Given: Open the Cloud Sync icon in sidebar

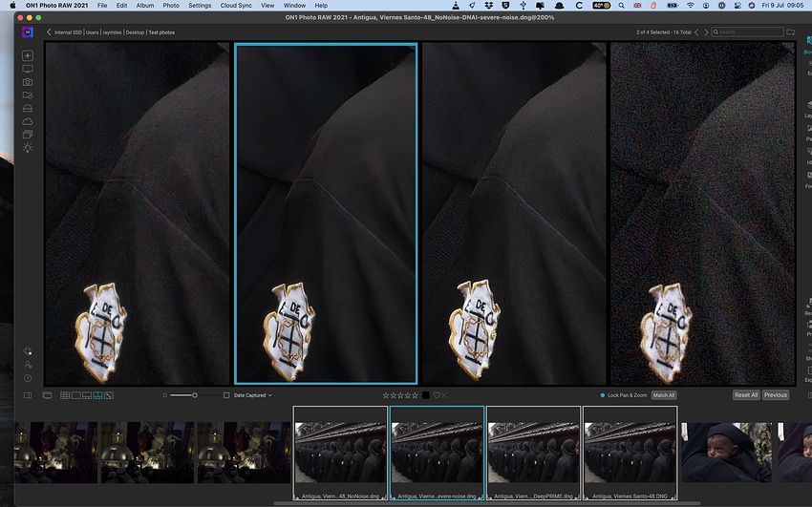Looking at the screenshot, I should coord(28,121).
